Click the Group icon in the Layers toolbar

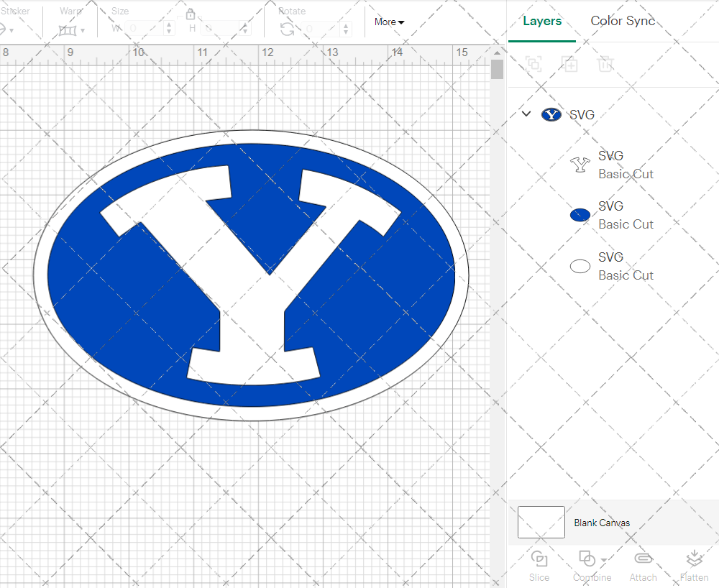point(533,64)
